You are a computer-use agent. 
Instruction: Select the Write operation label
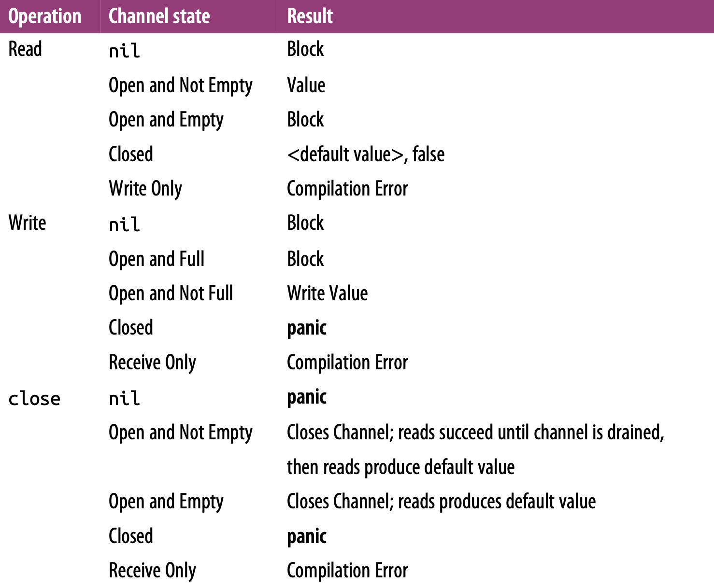27,223
